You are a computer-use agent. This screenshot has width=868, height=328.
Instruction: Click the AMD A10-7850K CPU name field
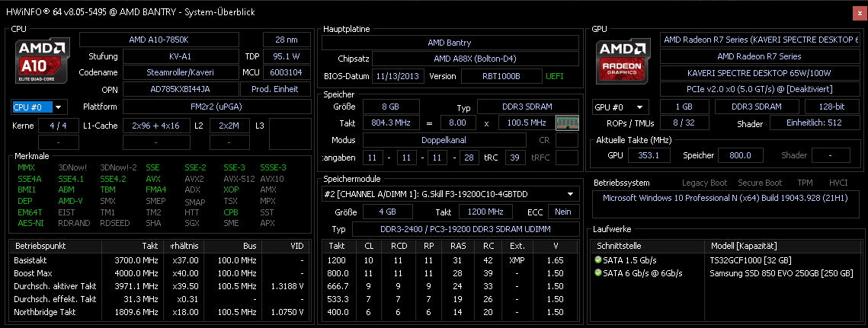coord(159,40)
